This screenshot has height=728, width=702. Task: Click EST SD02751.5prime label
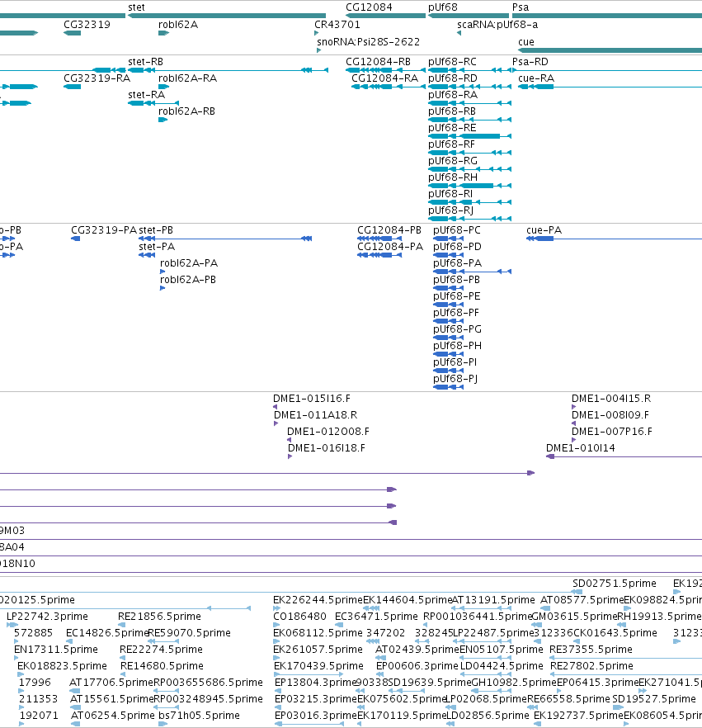pos(615,583)
